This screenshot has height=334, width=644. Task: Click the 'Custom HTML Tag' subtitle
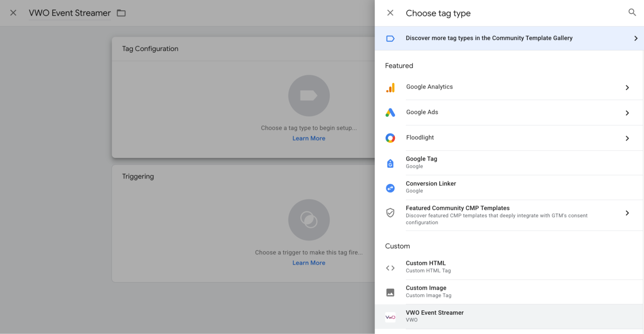pos(428,271)
